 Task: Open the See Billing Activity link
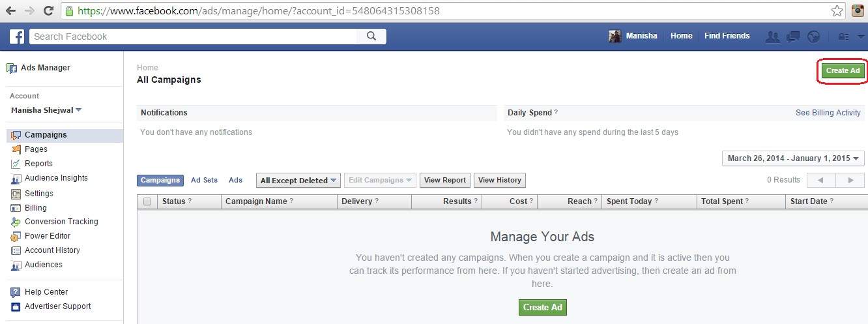828,113
